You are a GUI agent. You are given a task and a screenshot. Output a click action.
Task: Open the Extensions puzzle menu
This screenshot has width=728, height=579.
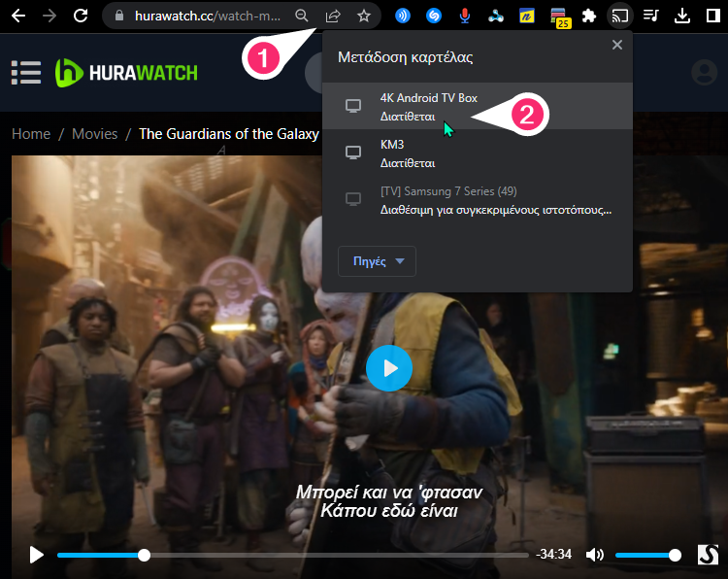pyautogui.click(x=589, y=16)
